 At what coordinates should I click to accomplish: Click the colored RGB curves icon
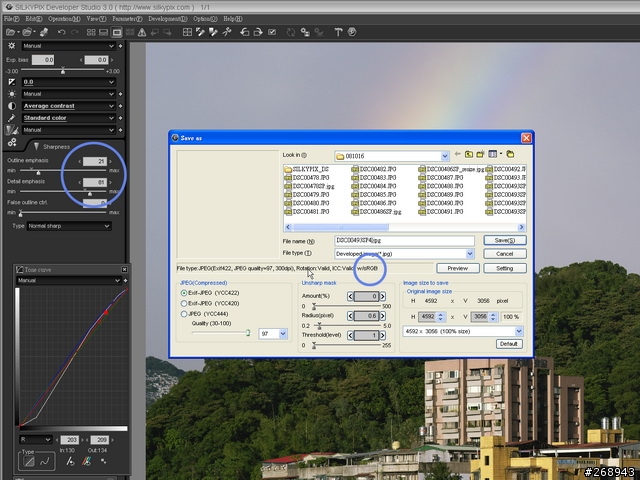tap(86, 461)
